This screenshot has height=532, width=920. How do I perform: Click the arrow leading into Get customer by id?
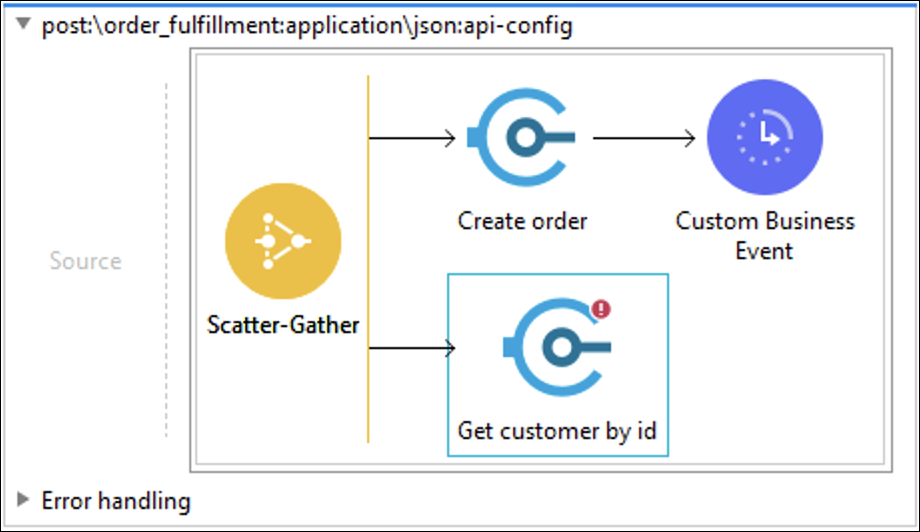coord(412,348)
